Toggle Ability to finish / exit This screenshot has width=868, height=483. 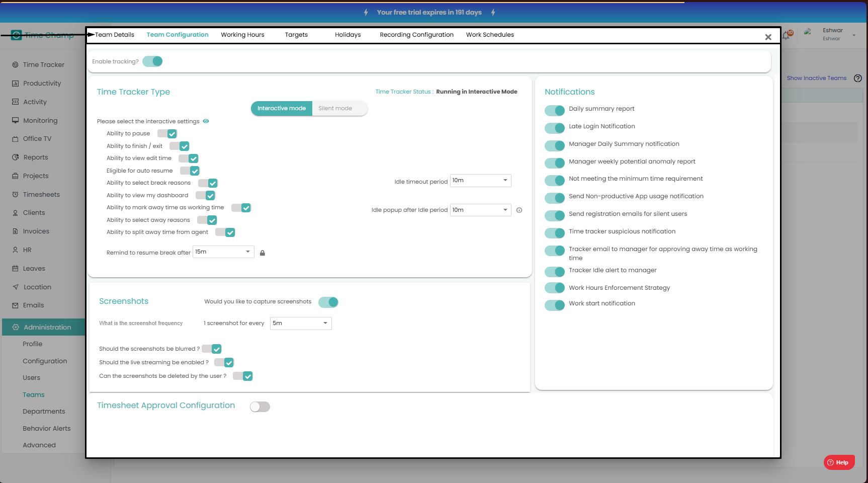(x=179, y=146)
